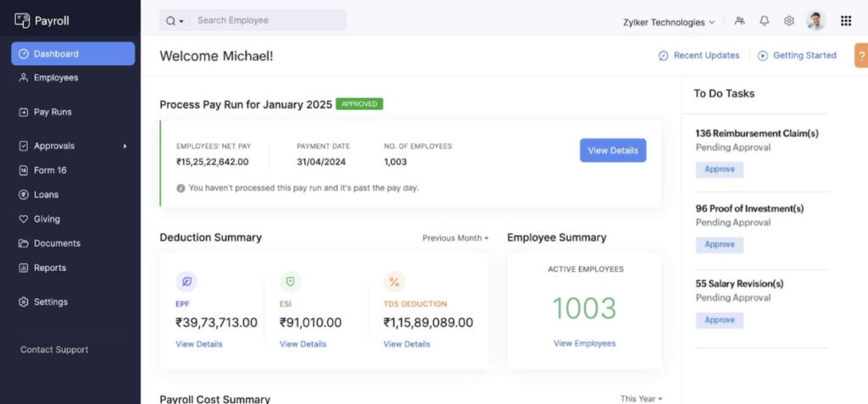
Task: Click the Employees person icon
Action: pos(23,77)
